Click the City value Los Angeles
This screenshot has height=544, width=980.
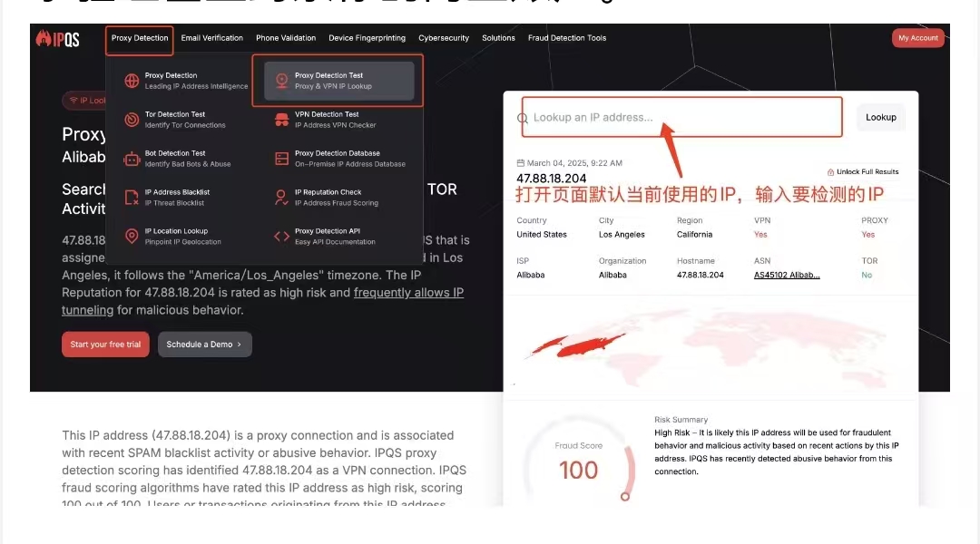click(622, 235)
